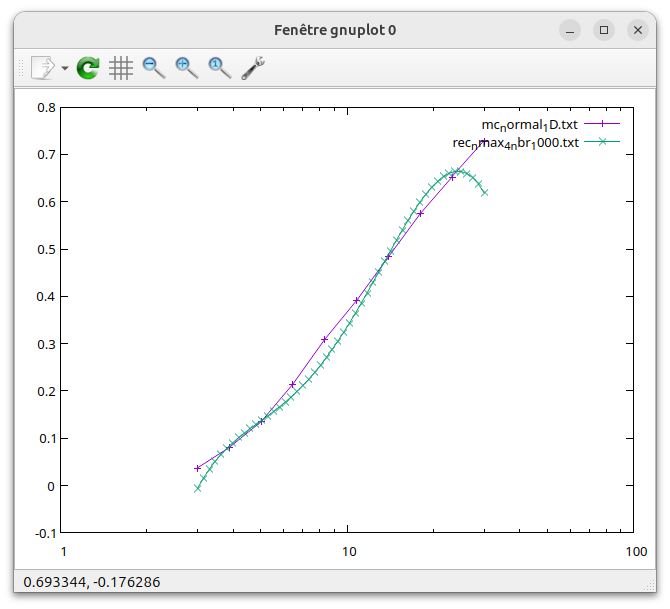
Task: Click the x-axis label 100
Action: pos(636,552)
